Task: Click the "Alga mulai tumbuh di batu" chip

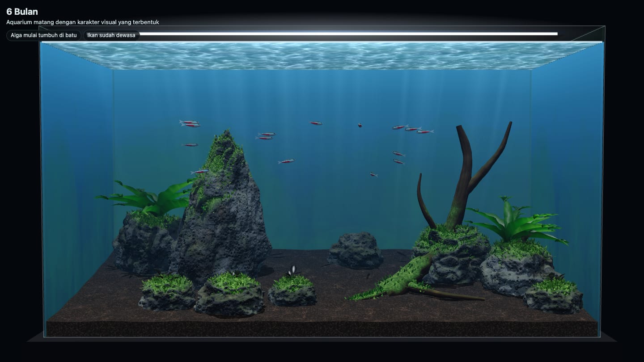Action: 44,35
